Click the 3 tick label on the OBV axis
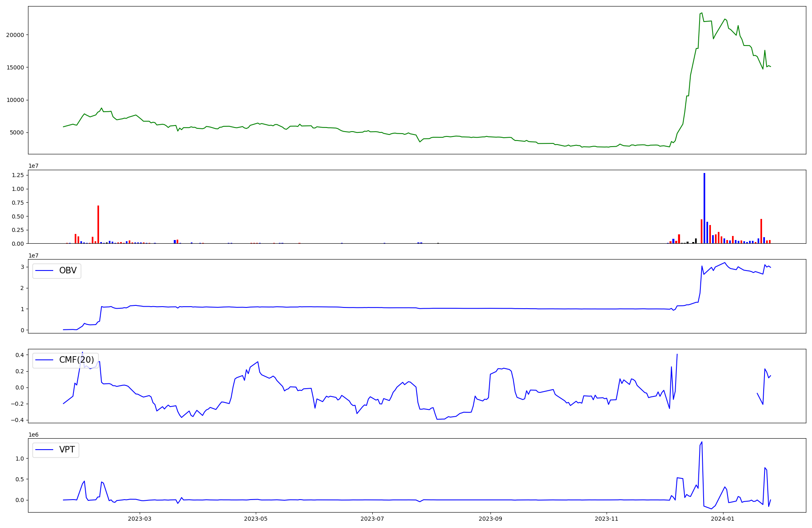The width and height of the screenshot is (812, 528). click(x=22, y=267)
